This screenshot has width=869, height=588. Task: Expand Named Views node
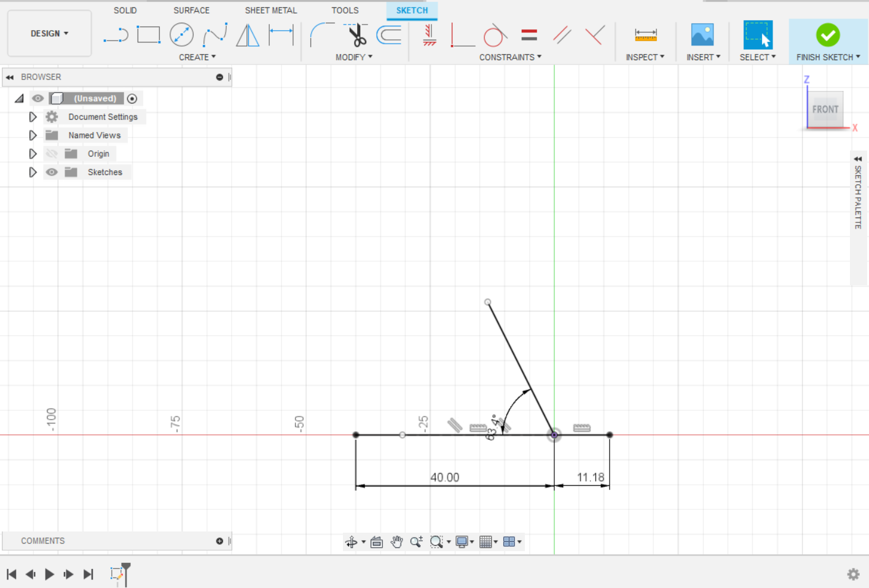[x=33, y=135]
